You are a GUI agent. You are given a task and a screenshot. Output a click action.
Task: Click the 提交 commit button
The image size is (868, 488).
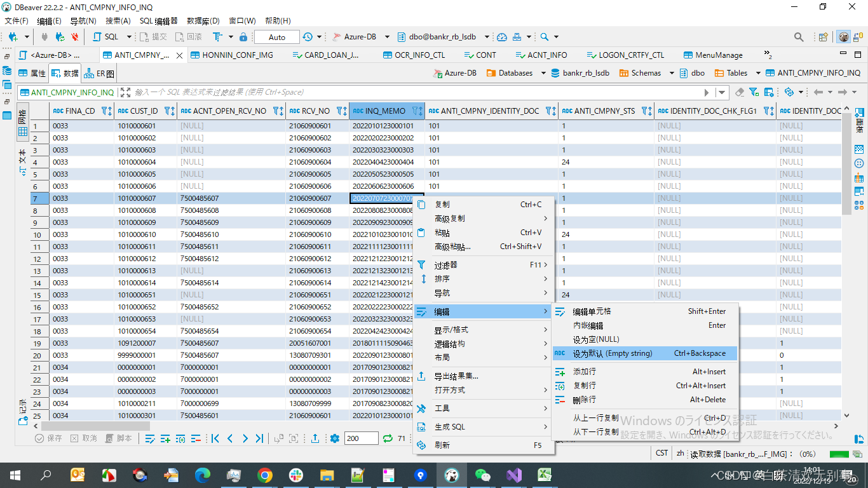tap(154, 37)
